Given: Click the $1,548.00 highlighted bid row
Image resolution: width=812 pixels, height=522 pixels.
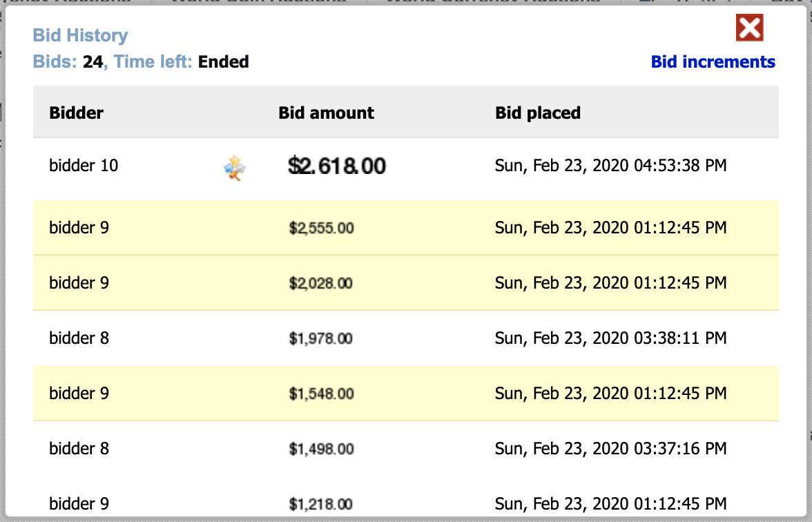Looking at the screenshot, I should [x=406, y=394].
